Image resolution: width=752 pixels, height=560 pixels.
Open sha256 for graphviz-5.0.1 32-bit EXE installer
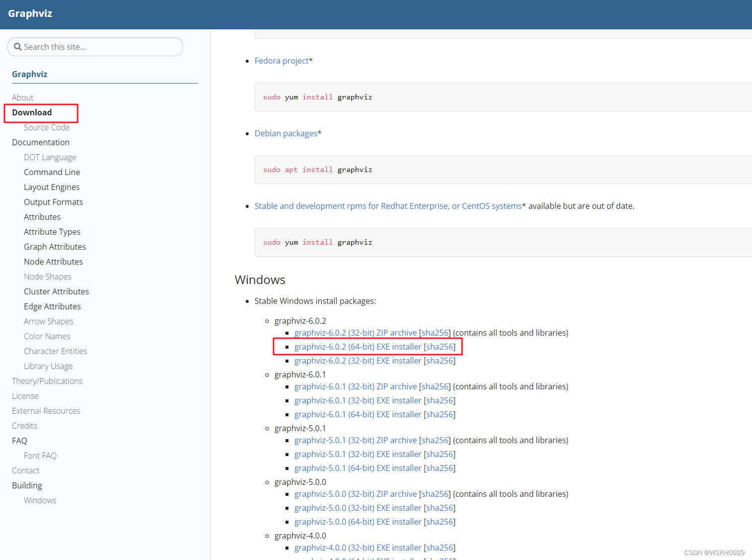pyautogui.click(x=440, y=454)
